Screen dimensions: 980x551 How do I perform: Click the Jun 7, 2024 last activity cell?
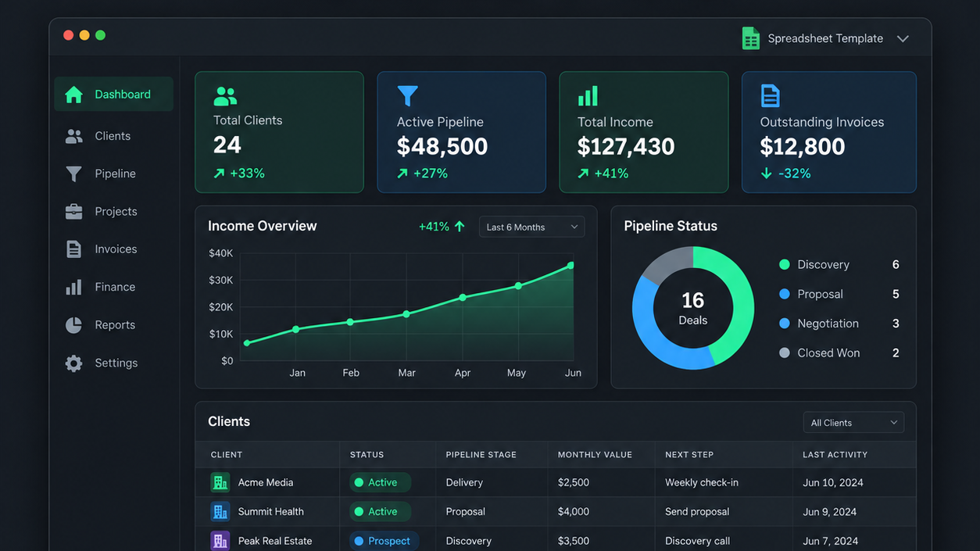(x=830, y=541)
